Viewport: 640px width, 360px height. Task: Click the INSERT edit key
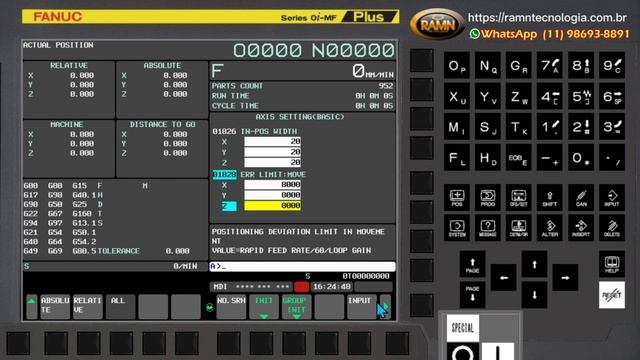click(x=581, y=228)
